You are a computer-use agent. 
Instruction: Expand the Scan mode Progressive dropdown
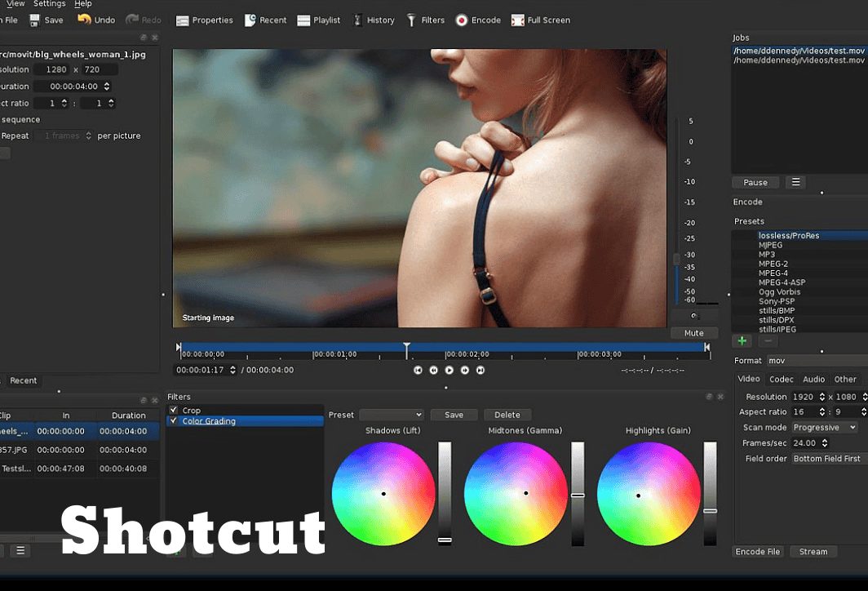tap(824, 427)
